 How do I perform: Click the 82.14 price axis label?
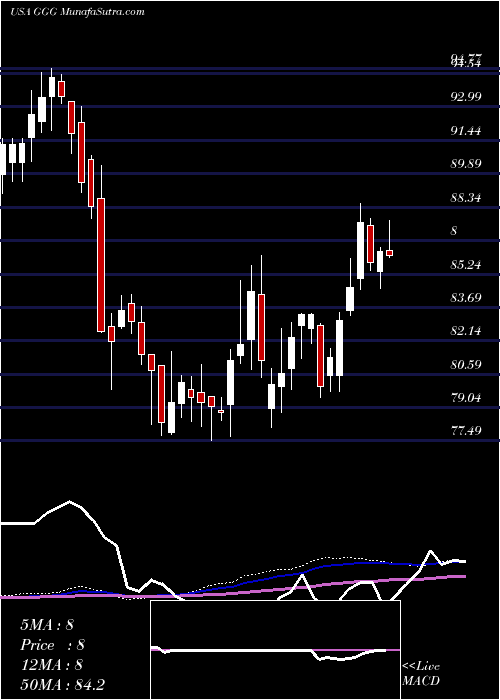[x=466, y=331]
